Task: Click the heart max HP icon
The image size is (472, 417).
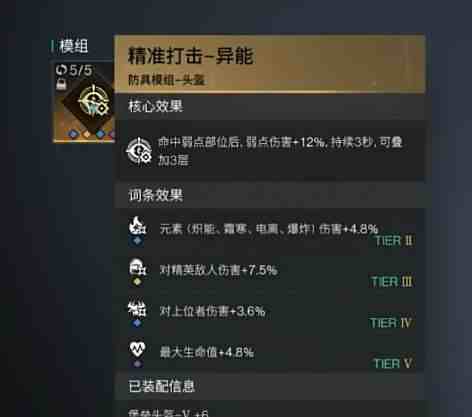Action: tap(137, 349)
